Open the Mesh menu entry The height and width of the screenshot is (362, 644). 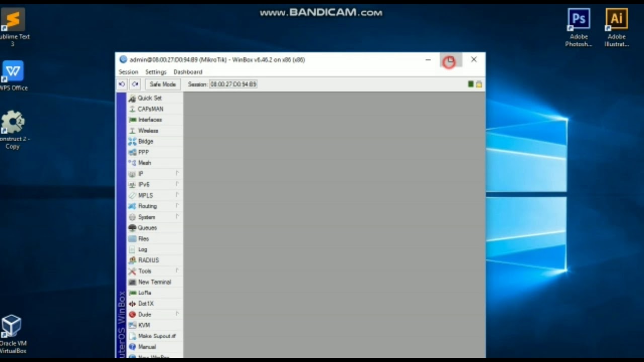154,163
